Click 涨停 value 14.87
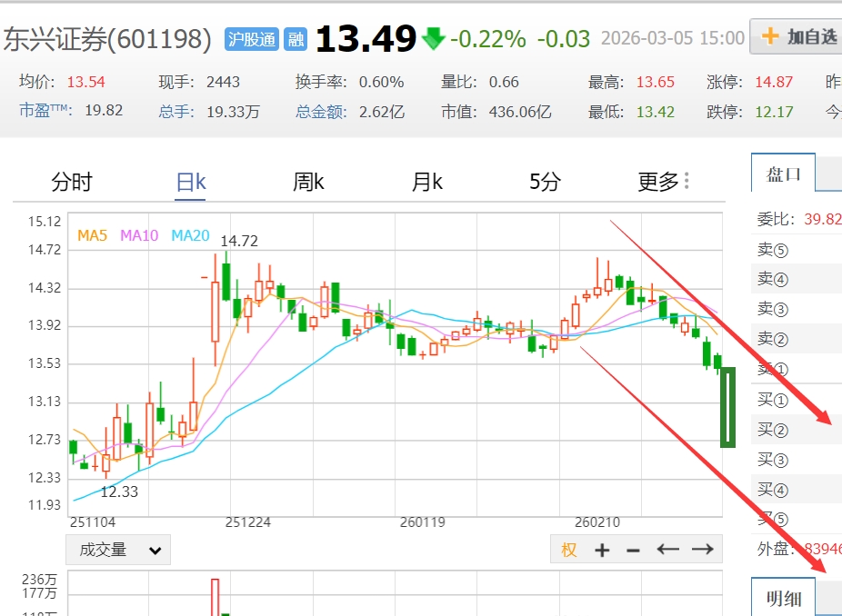 774,82
